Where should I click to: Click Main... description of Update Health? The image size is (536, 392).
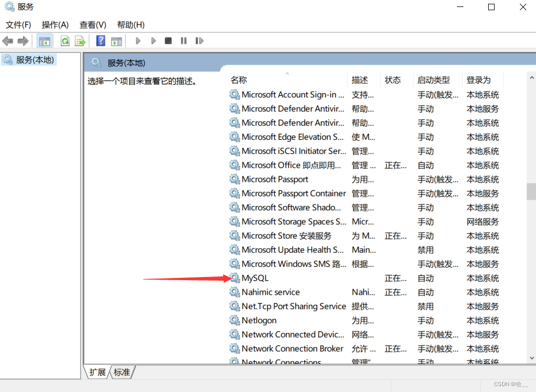(364, 250)
